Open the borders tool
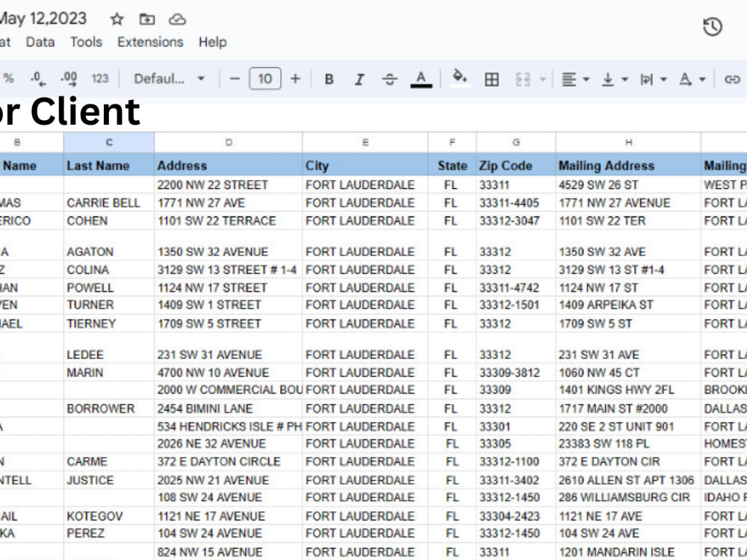 tap(492, 79)
